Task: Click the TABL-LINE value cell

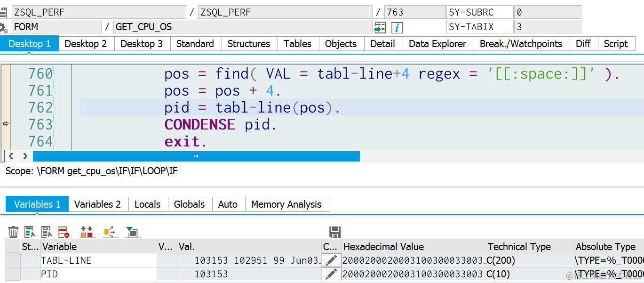Action: click(x=249, y=260)
